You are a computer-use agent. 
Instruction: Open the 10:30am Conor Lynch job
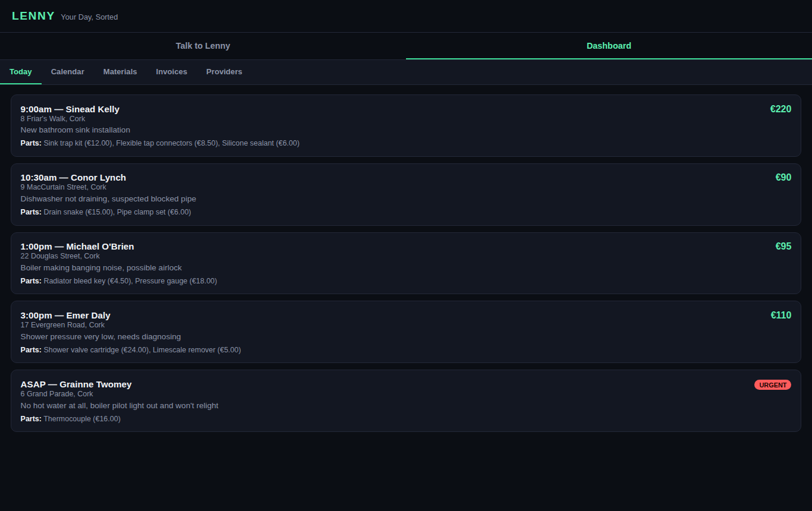coord(406,194)
